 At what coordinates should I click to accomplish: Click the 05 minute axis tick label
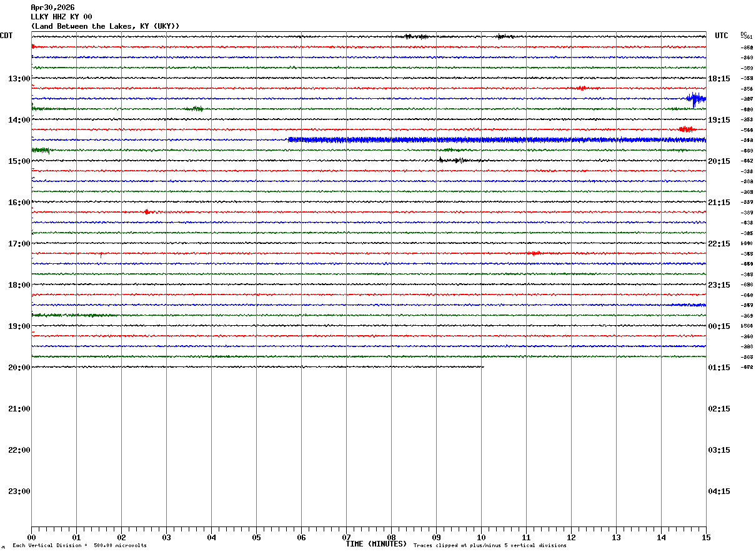256,538
